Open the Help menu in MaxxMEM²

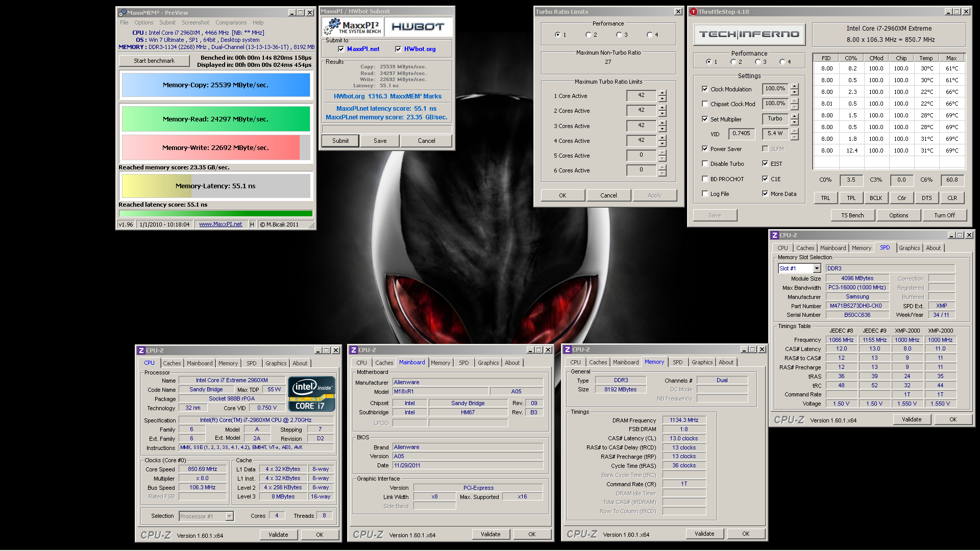click(x=258, y=22)
